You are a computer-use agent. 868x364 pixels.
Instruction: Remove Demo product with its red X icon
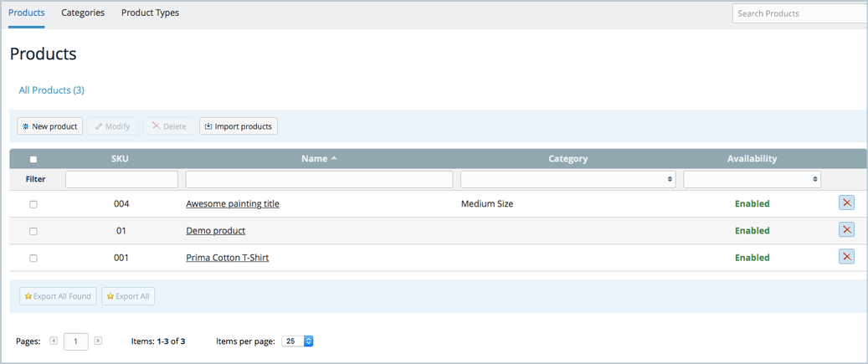(x=846, y=229)
